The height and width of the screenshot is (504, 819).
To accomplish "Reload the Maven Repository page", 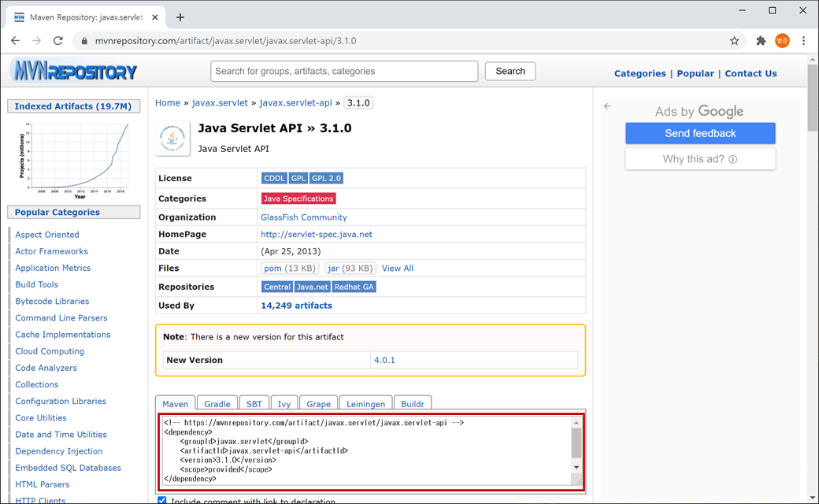I will (58, 41).
